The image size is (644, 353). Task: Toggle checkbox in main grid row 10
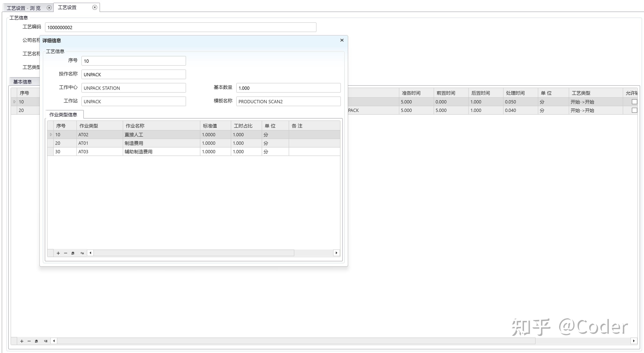(x=634, y=102)
